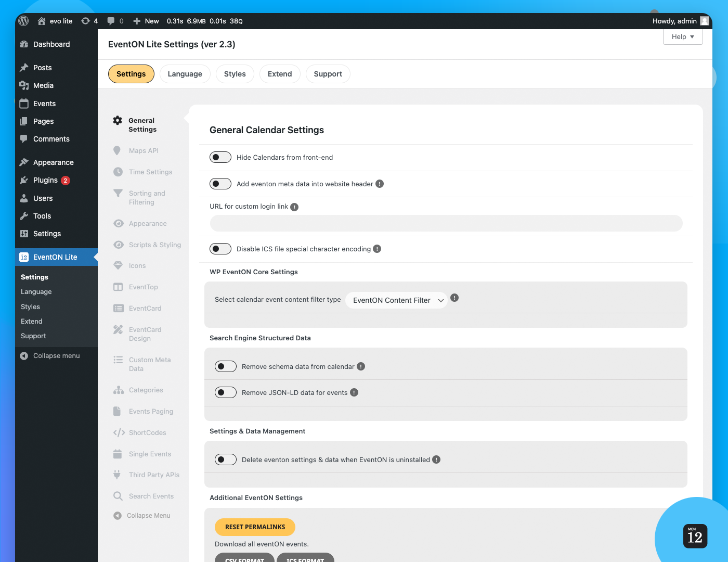Open Maps API settings section
The image size is (728, 562).
144,150
